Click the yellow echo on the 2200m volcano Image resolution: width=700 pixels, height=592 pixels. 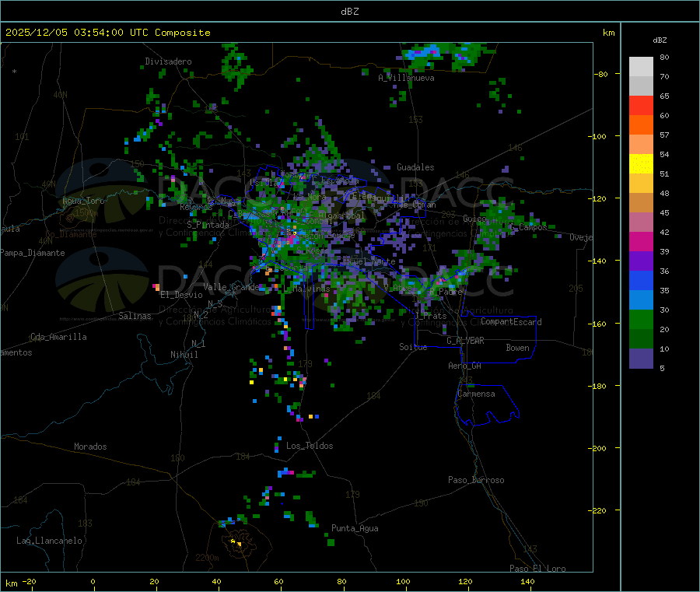[x=236, y=542]
